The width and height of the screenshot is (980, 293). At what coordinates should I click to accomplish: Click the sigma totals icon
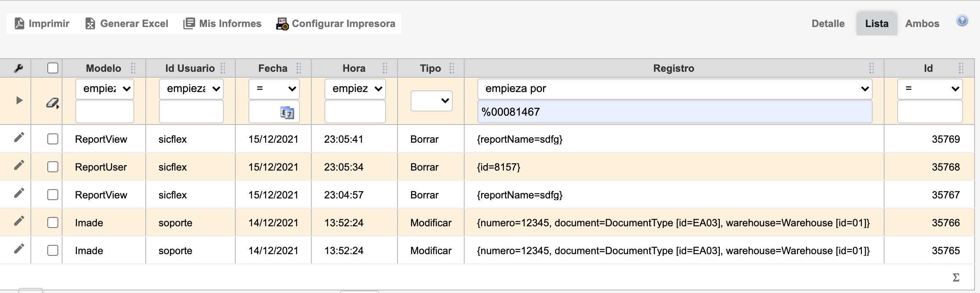[x=956, y=277]
